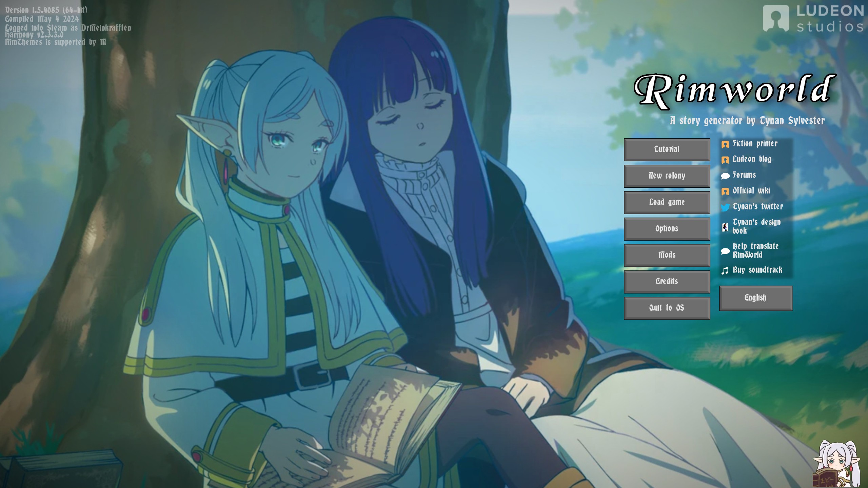The height and width of the screenshot is (488, 868).
Task: Open Tynan's twitter link
Action: coord(758,206)
